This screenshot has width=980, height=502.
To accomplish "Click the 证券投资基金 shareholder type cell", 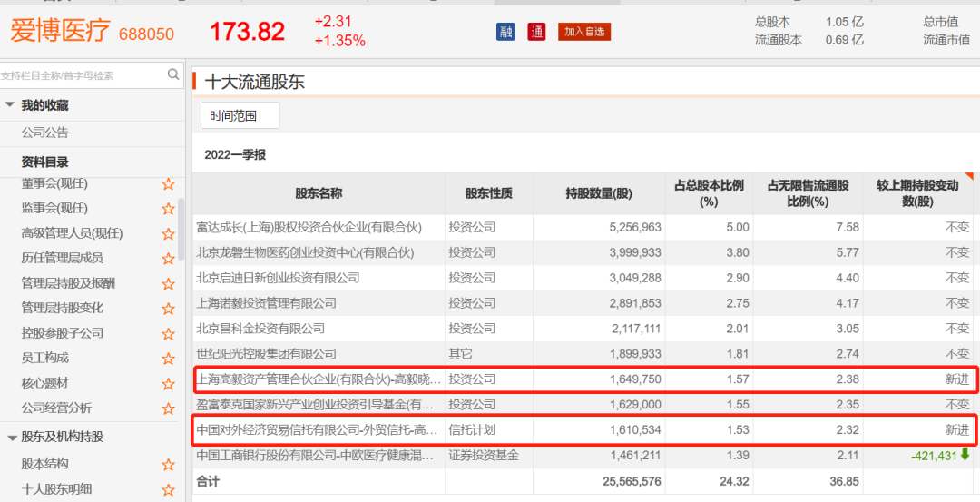I will point(483,455).
